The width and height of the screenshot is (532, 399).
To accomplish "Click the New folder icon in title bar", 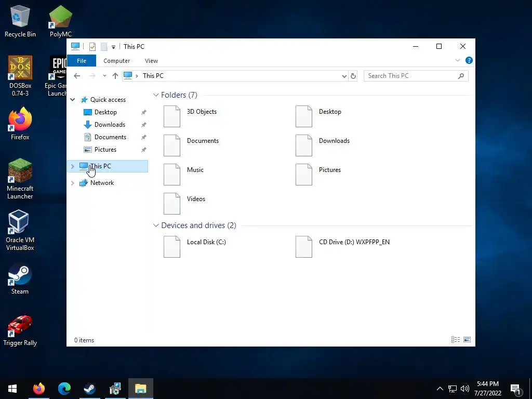I will (x=104, y=46).
